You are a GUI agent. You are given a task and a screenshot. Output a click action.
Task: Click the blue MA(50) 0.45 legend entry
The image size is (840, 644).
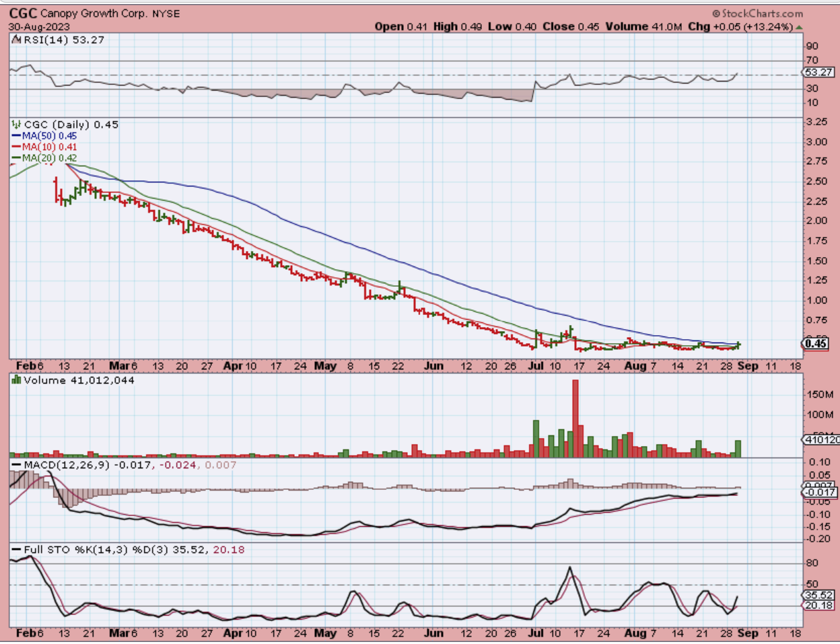point(44,136)
